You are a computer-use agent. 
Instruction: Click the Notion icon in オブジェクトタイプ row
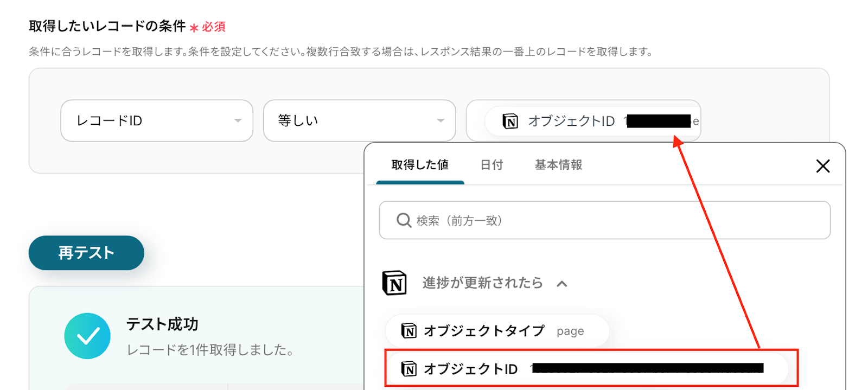(x=409, y=331)
